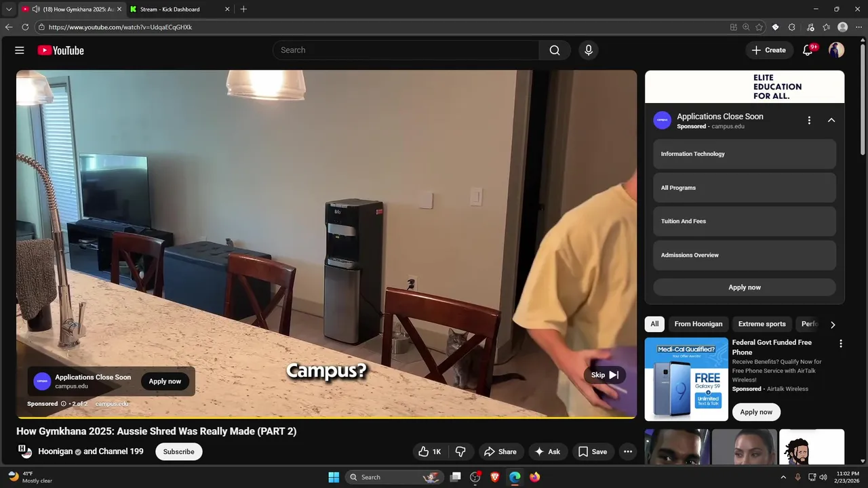Share the video
Screen dimensions: 868x488
(x=500, y=451)
